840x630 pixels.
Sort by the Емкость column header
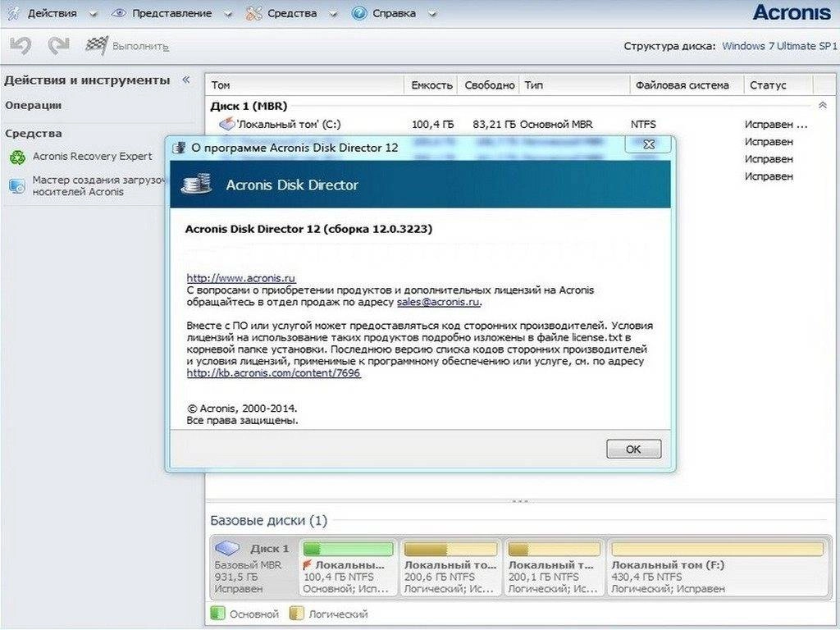[431, 85]
